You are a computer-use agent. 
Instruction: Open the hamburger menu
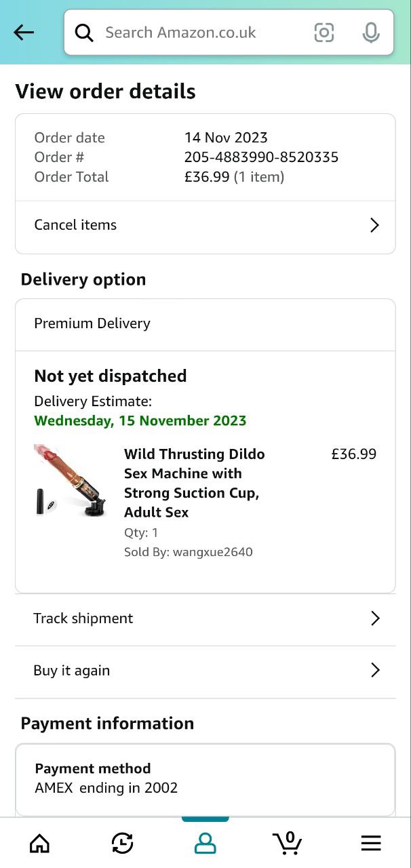pos(370,843)
